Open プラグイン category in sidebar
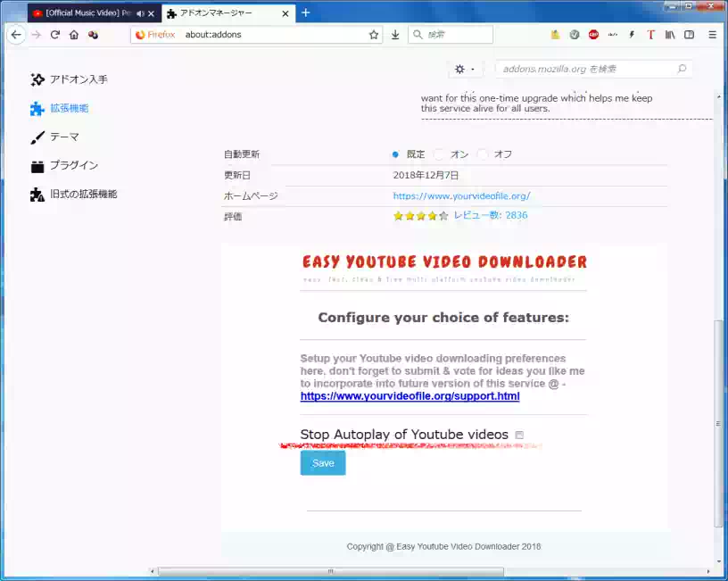Screen dimensions: 728x581 64,165
